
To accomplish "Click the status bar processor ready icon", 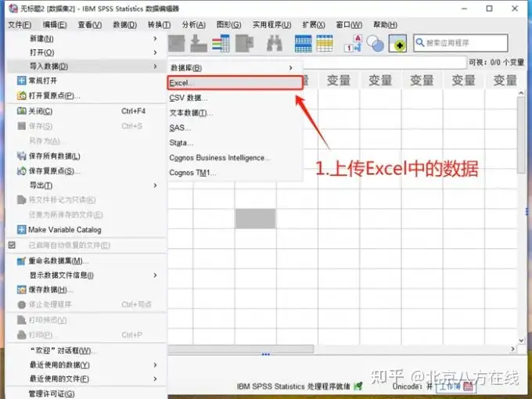I will (x=358, y=386).
